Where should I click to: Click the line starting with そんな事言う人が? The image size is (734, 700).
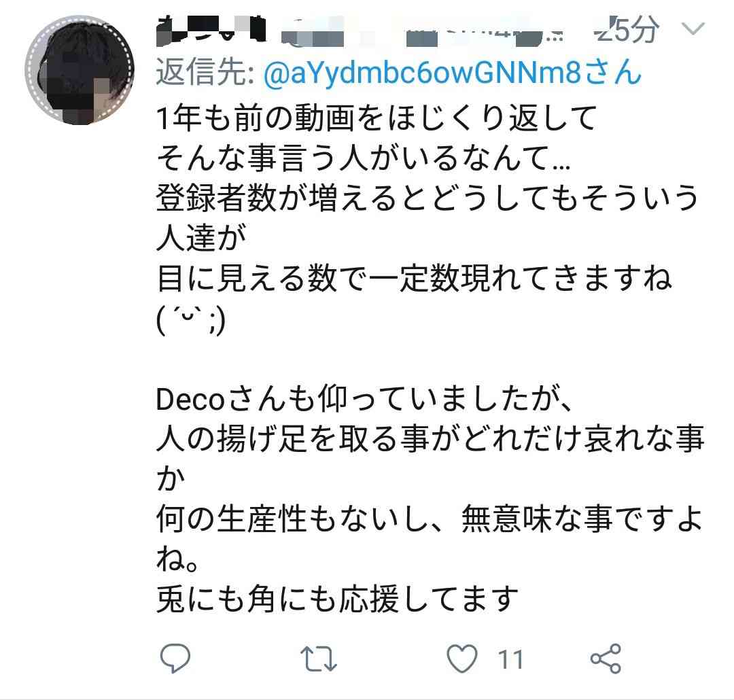[x=363, y=158]
